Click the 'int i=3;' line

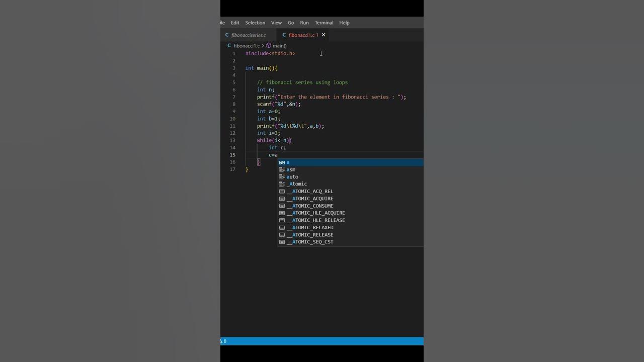pyautogui.click(x=269, y=133)
